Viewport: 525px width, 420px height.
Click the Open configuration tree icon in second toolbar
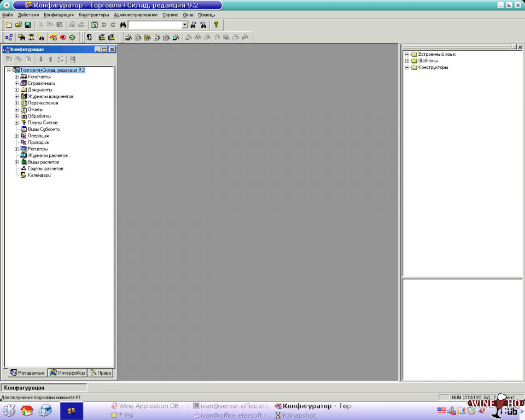9,38
